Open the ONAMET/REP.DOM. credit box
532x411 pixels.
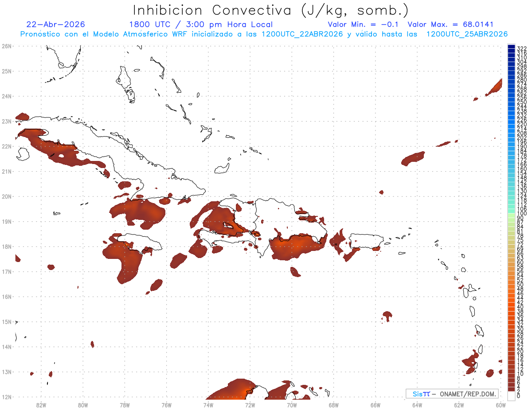click(452, 394)
